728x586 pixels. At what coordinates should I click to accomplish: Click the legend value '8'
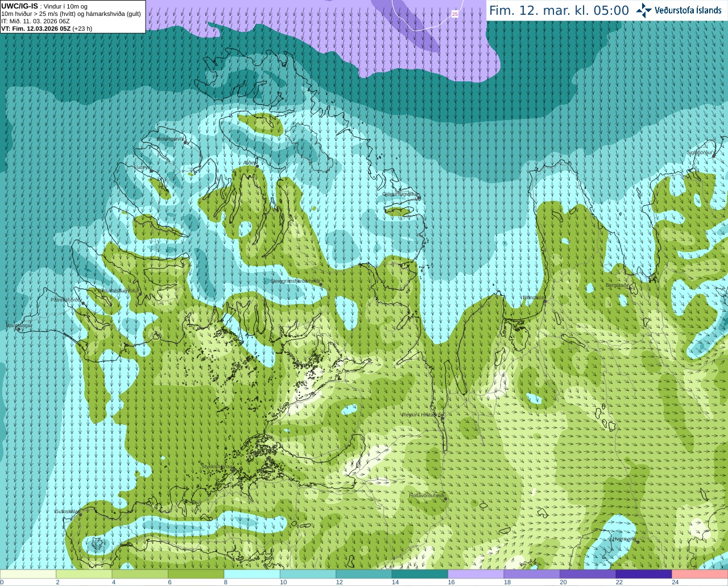[225, 582]
